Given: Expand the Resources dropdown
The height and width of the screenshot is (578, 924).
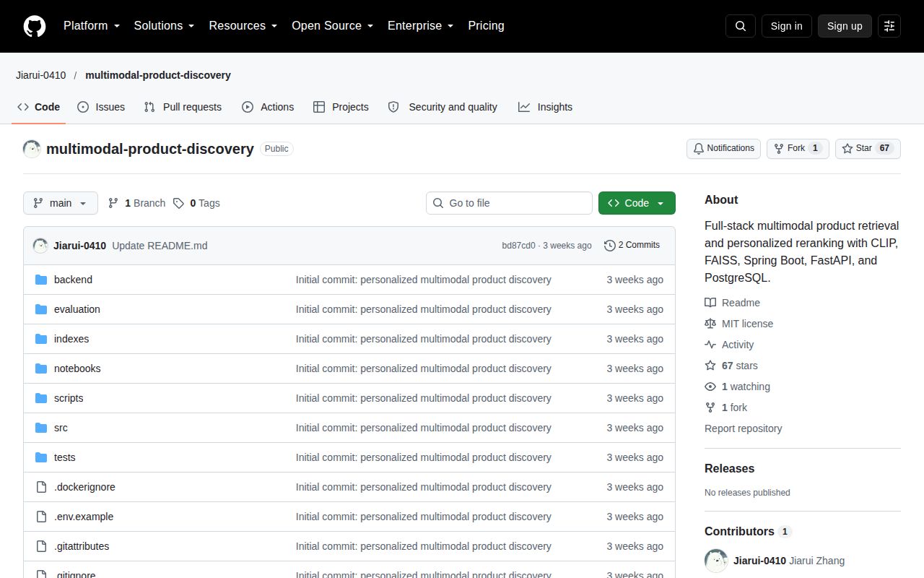Looking at the screenshot, I should [x=243, y=26].
